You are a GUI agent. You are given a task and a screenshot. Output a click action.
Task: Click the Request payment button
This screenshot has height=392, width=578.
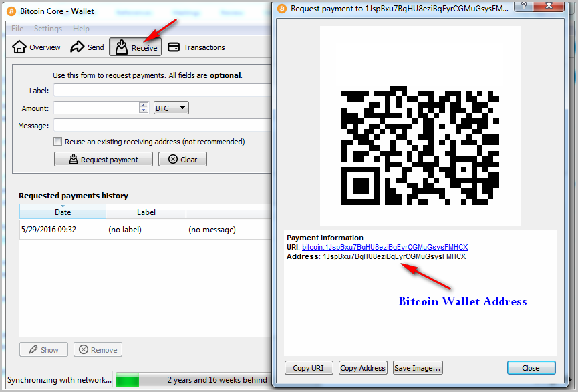point(104,159)
